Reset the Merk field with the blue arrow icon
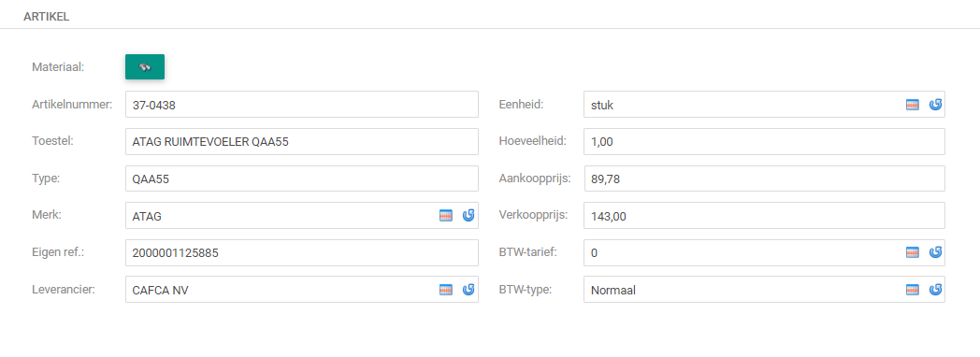The width and height of the screenshot is (980, 357). pos(468,216)
